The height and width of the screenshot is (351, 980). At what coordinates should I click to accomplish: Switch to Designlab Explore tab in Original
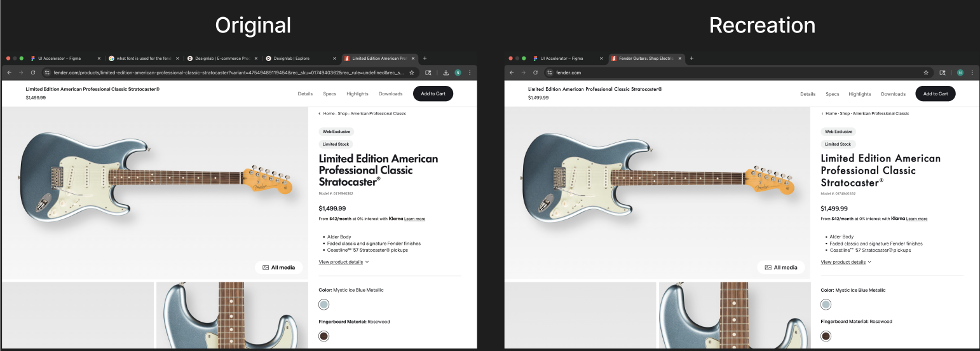pyautogui.click(x=301, y=58)
